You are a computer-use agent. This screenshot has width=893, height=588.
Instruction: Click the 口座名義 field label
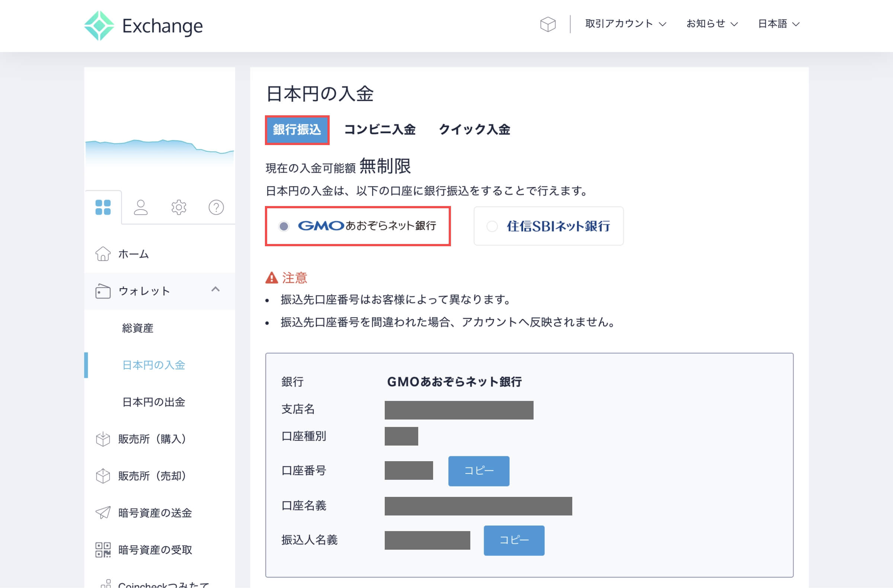(304, 505)
